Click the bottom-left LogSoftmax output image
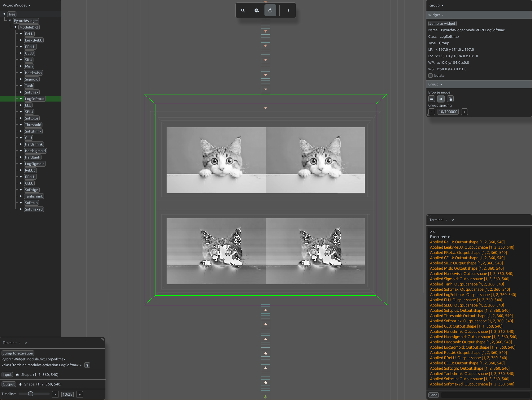Viewport: 532px width, 400px height. click(x=216, y=251)
